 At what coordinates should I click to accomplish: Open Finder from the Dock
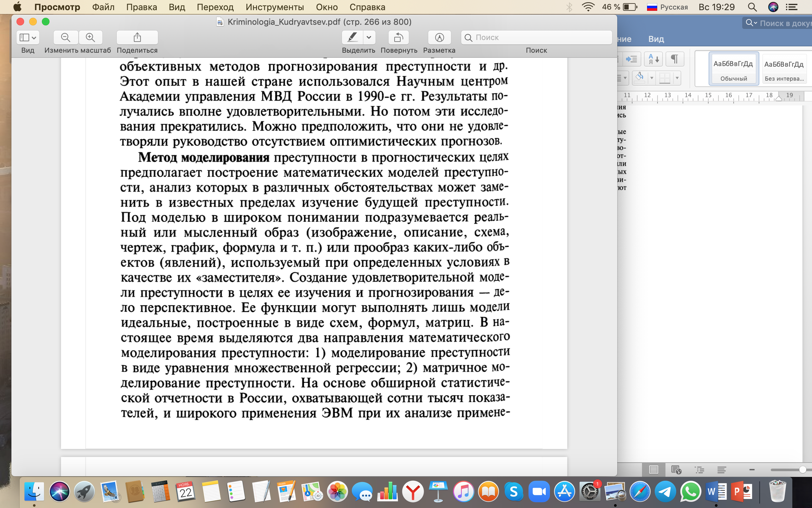tap(34, 491)
